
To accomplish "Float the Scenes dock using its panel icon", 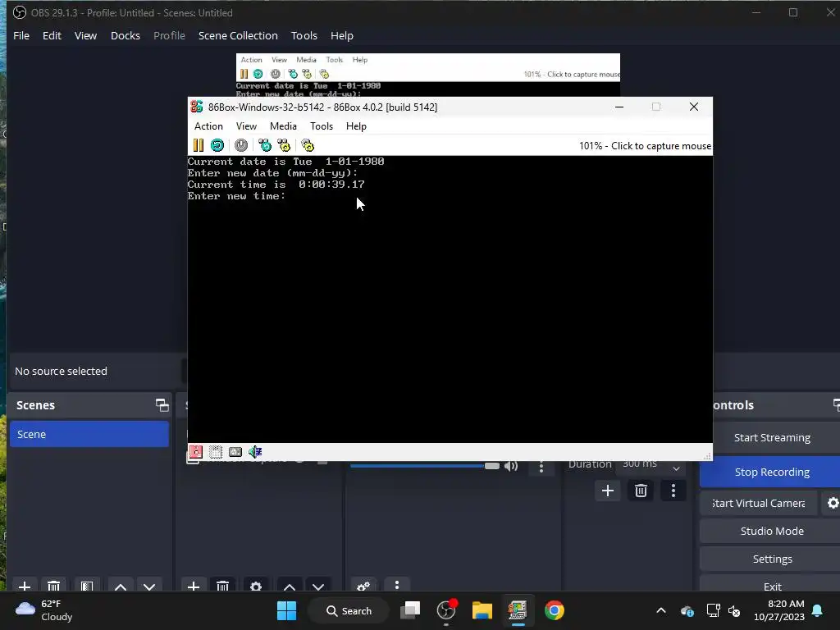I will click(x=162, y=405).
